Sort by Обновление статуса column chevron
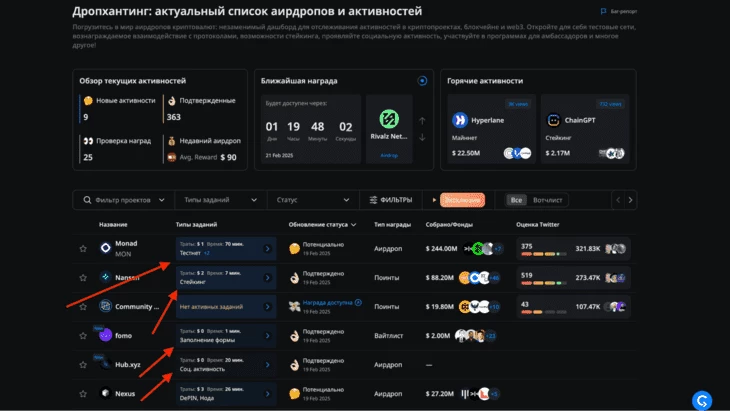This screenshot has height=411, width=730. click(354, 225)
